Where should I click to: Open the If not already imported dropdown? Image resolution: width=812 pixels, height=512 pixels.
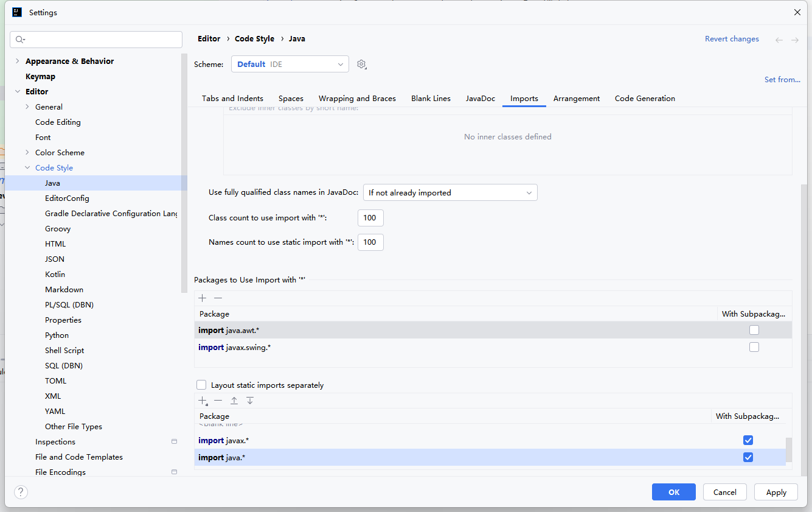pos(450,192)
